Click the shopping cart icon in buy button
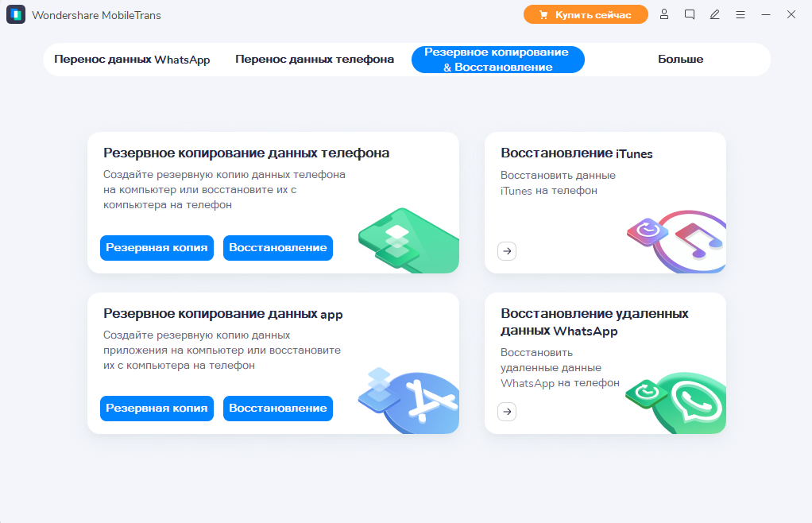 [543, 15]
